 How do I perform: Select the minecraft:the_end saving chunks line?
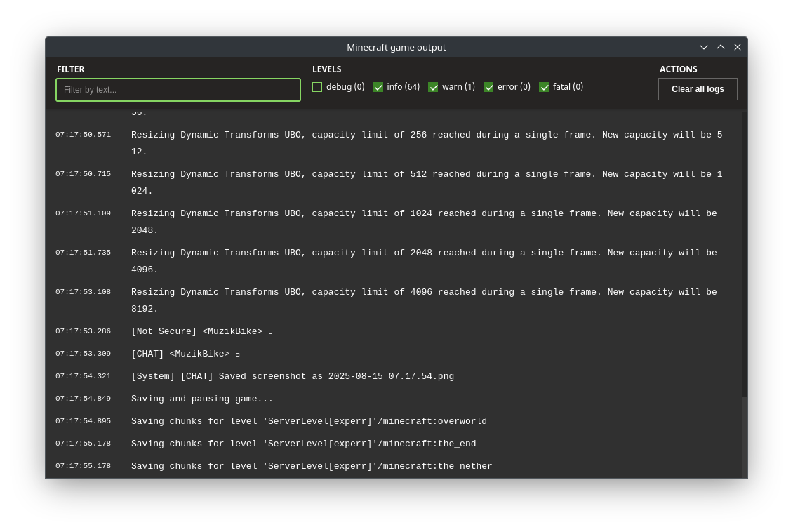pos(303,444)
